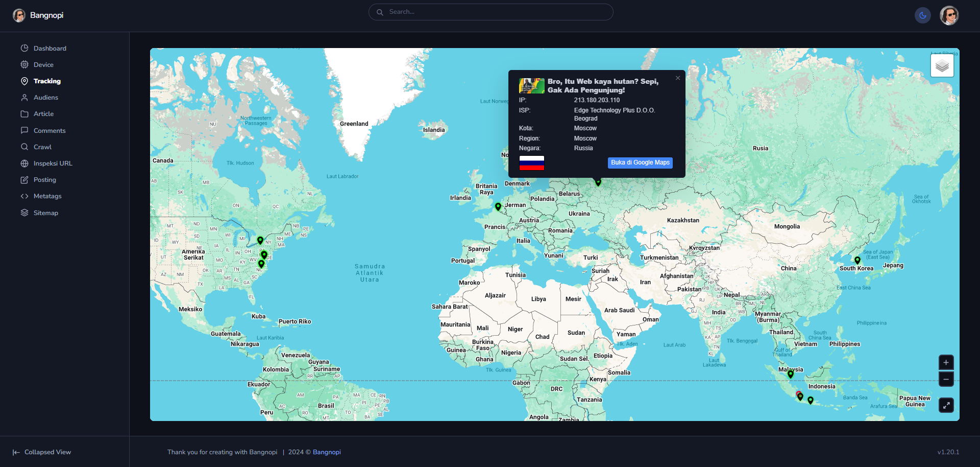The height and width of the screenshot is (467, 980).
Task: Click the South Korea map marker
Action: pos(857,260)
